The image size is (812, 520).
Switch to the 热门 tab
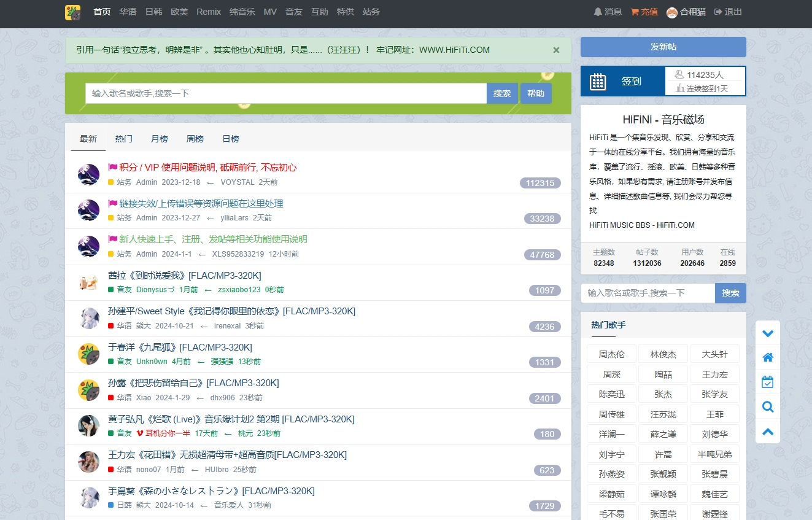123,139
